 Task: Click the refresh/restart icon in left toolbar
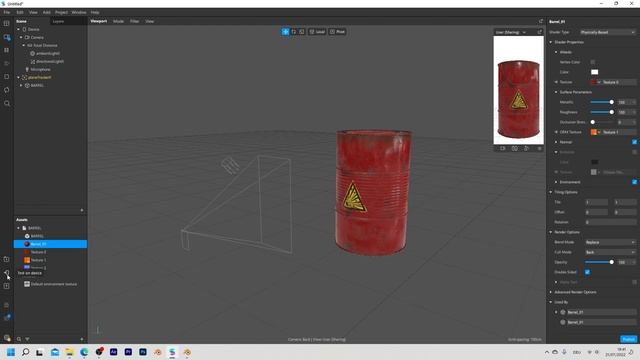(x=7, y=90)
